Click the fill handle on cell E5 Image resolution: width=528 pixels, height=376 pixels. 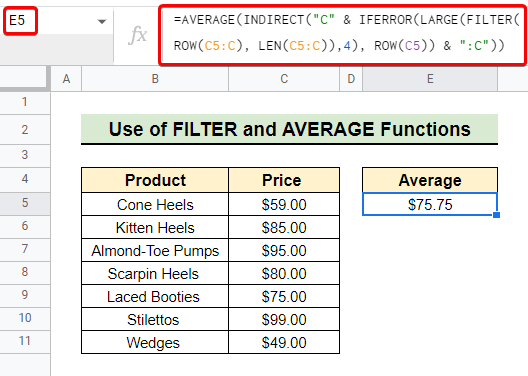pos(496,215)
